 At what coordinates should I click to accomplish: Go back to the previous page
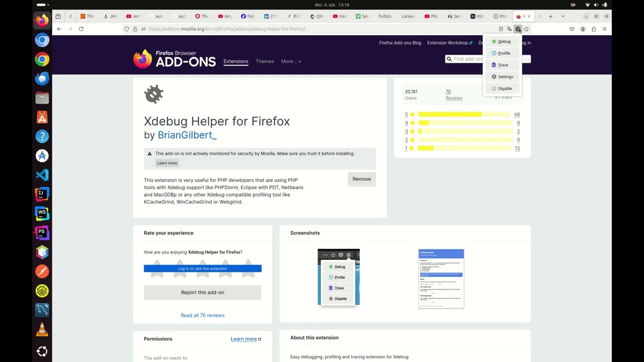point(59,29)
